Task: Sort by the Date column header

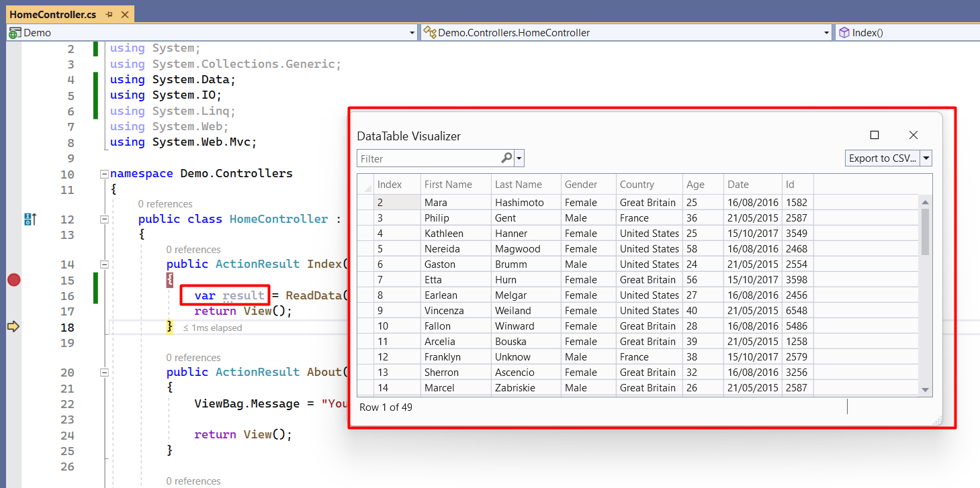Action: point(753,185)
